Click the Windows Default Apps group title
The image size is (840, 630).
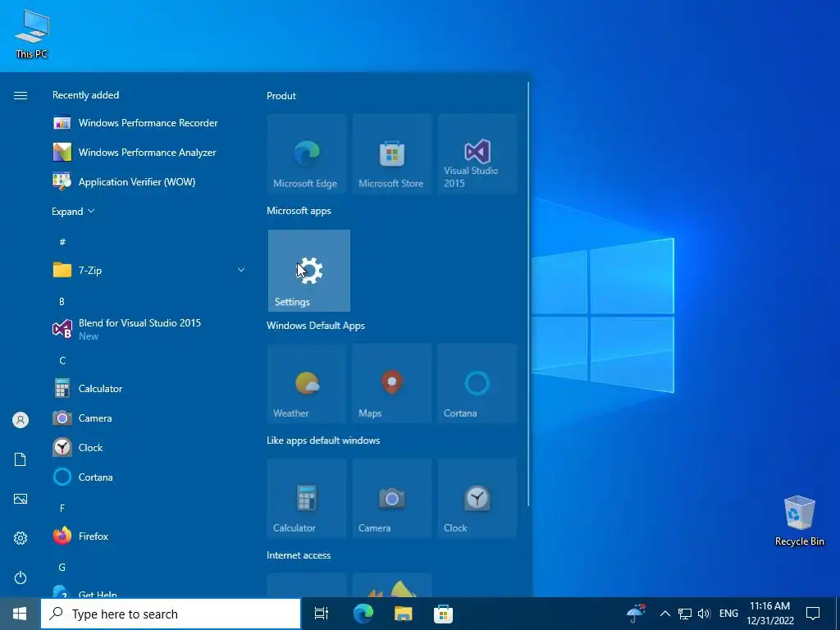[x=316, y=325]
